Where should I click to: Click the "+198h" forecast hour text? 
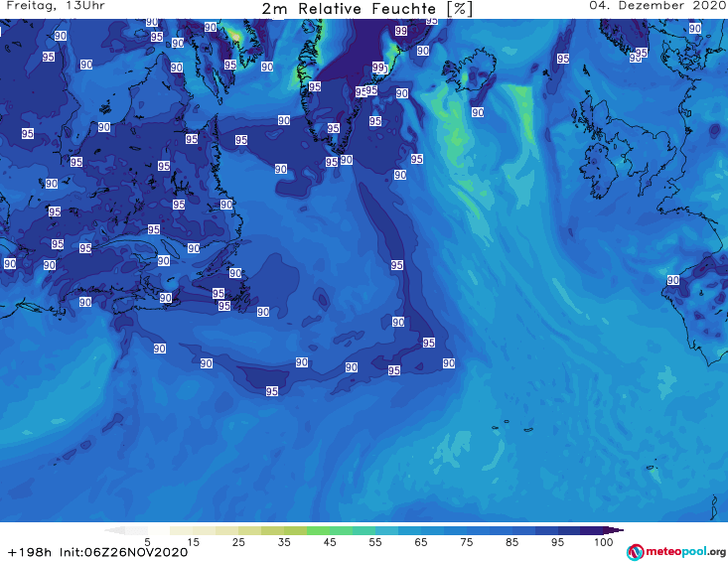tap(30, 552)
